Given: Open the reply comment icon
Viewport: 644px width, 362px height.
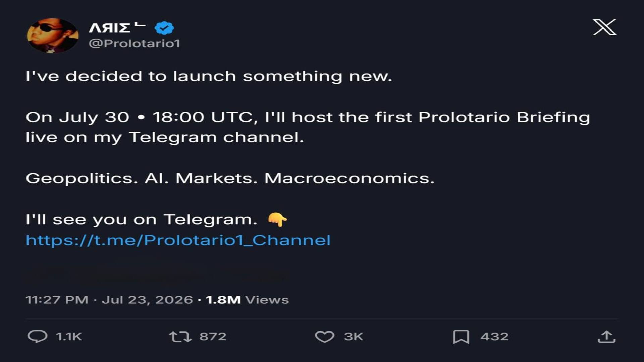Looking at the screenshot, I should click(37, 336).
